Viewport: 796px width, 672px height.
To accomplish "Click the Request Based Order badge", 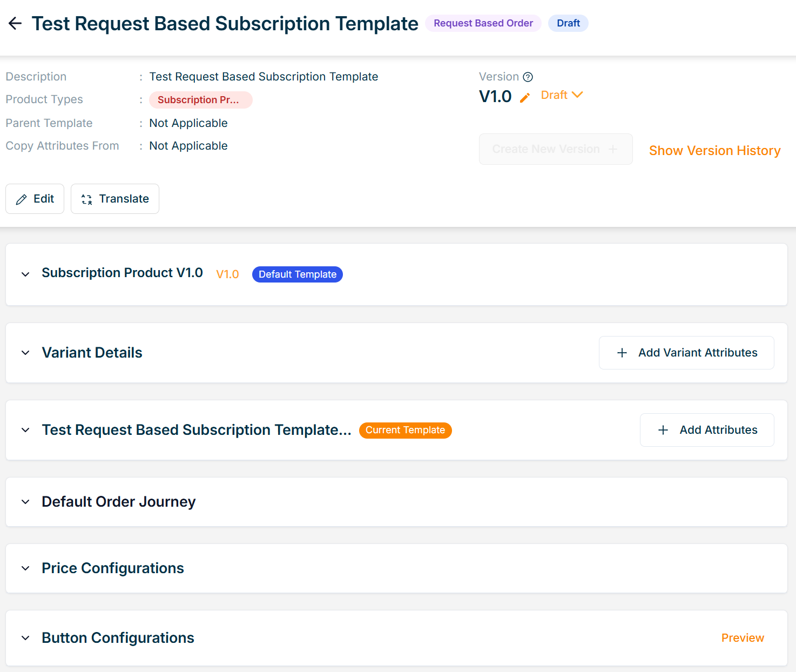I will [x=483, y=23].
